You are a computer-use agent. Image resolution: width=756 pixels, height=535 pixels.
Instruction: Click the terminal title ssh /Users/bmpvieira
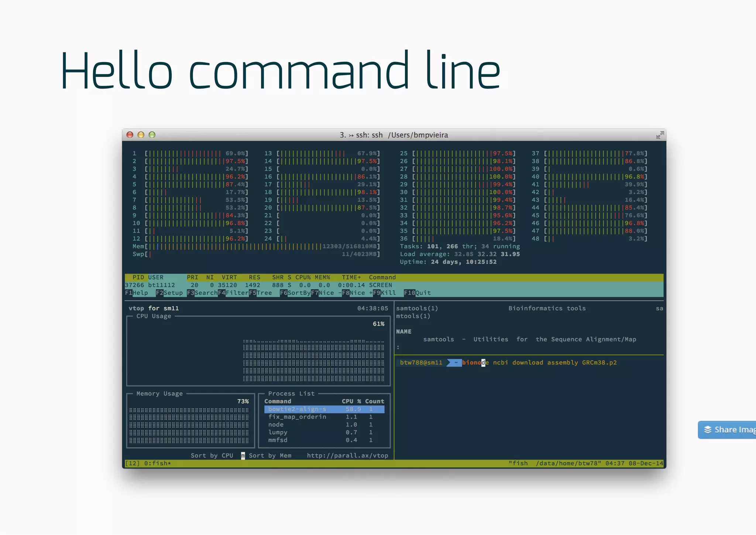click(394, 135)
